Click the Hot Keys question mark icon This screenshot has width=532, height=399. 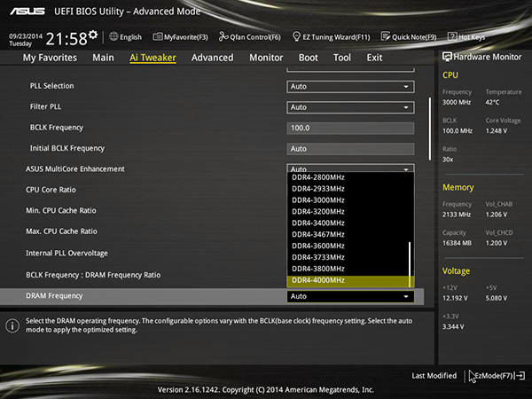[x=452, y=36]
